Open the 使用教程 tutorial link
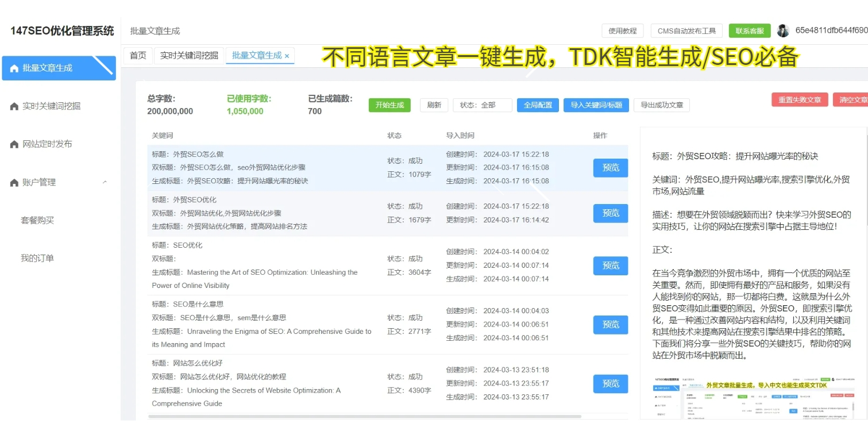Screen dimensions: 868x423 622,30
